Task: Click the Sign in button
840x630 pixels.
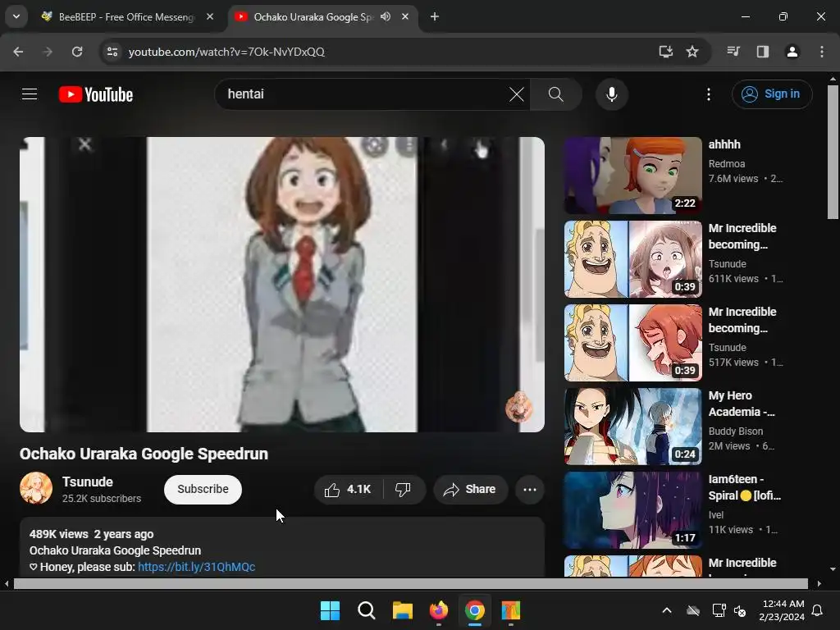Action: click(x=771, y=94)
